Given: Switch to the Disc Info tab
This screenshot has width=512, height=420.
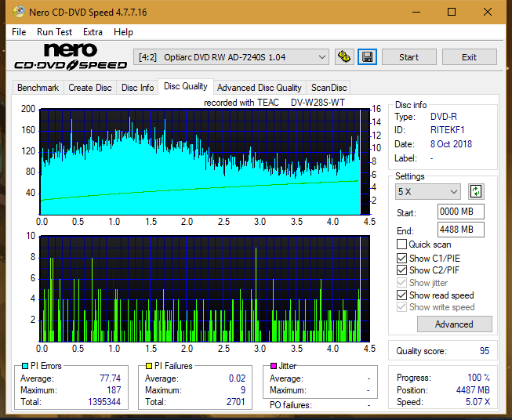Looking at the screenshot, I should (x=137, y=88).
